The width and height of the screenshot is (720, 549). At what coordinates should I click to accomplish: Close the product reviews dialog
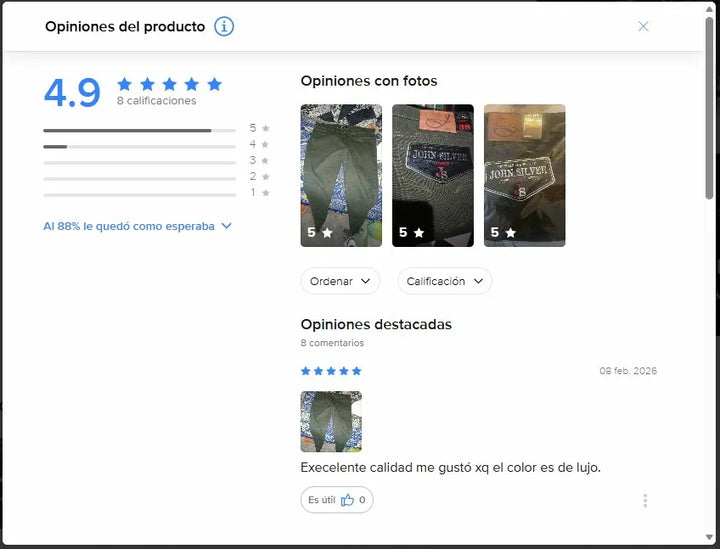click(643, 27)
